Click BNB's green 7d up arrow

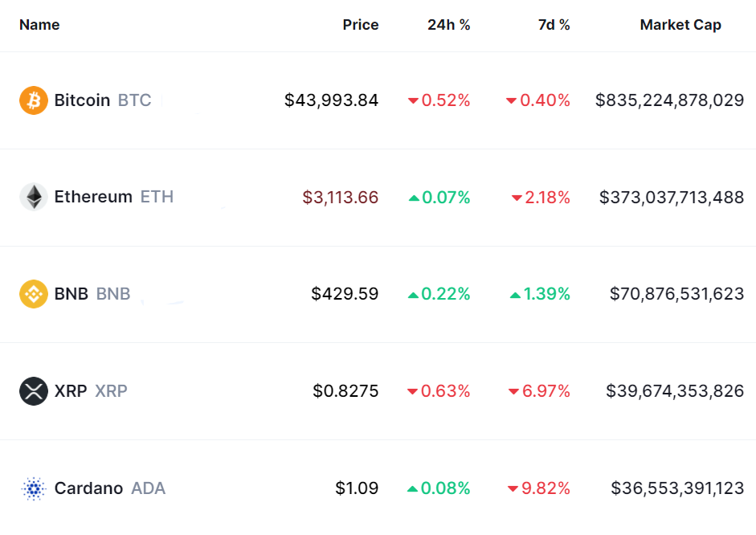515,295
